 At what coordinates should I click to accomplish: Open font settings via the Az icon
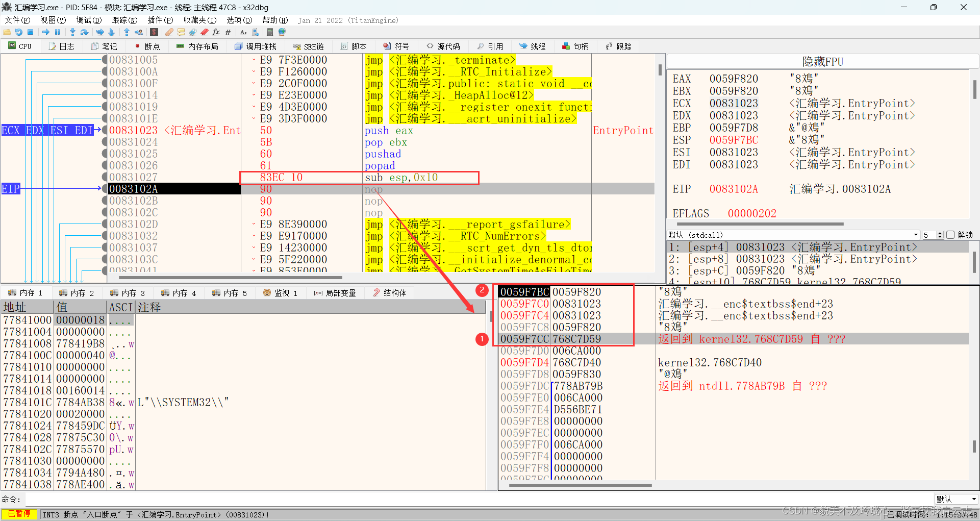243,32
